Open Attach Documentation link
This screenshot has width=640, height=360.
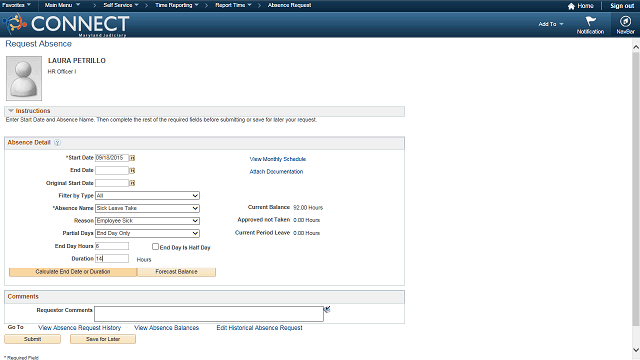coord(276,172)
